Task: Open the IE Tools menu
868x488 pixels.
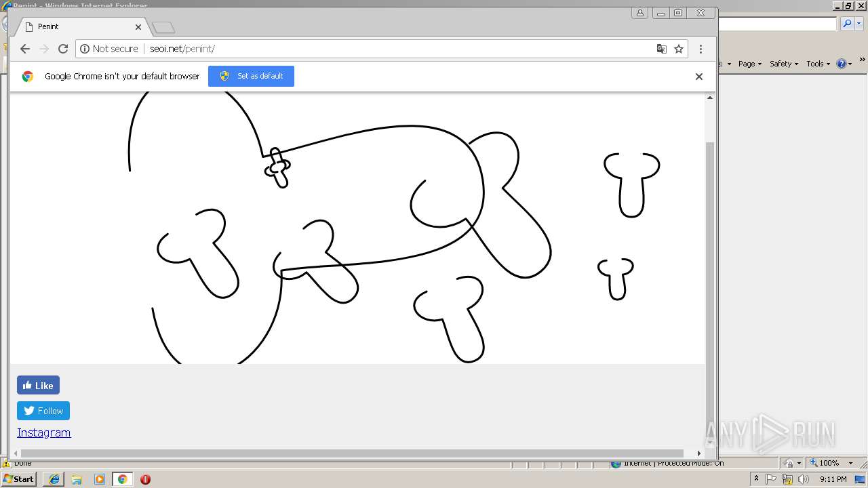Action: (818, 64)
